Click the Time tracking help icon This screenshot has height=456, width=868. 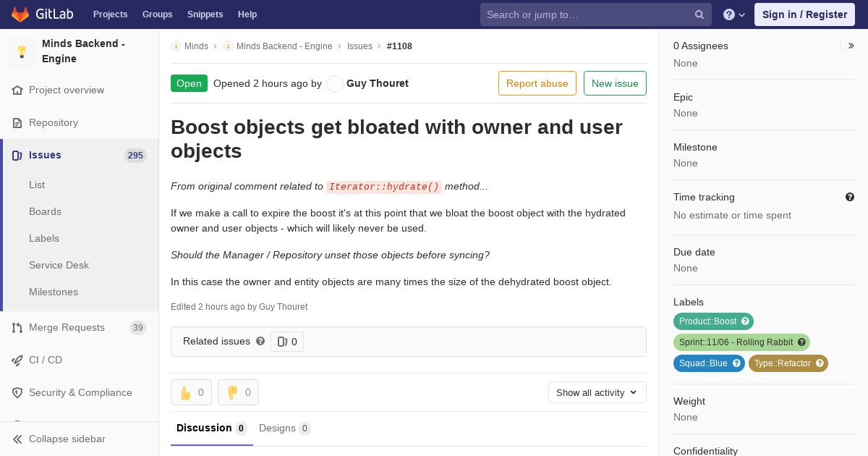tap(850, 197)
